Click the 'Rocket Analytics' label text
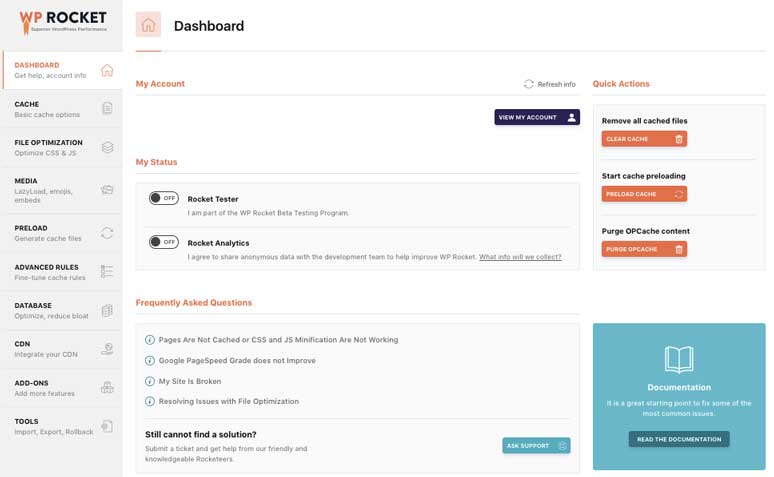This screenshot has height=477, width=774. pyautogui.click(x=218, y=243)
